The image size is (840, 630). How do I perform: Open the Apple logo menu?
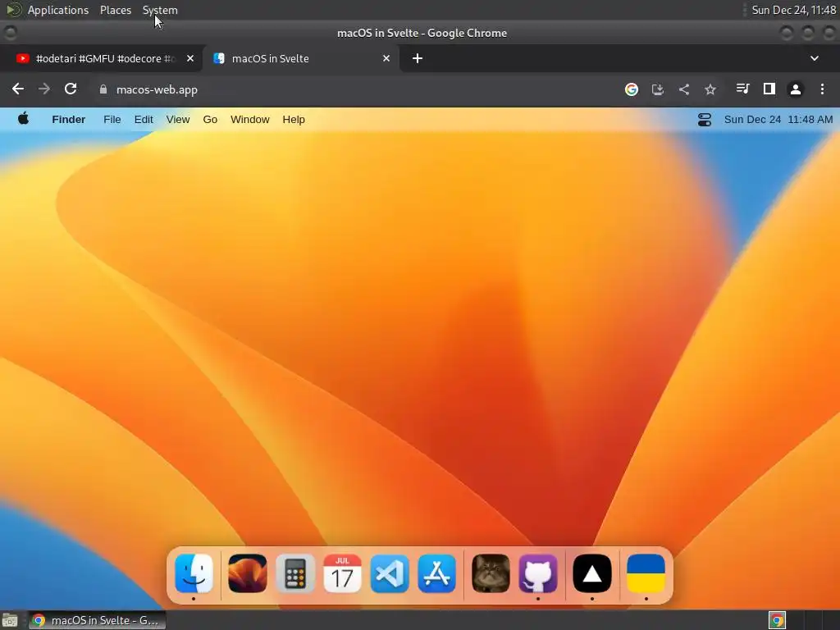pyautogui.click(x=23, y=119)
